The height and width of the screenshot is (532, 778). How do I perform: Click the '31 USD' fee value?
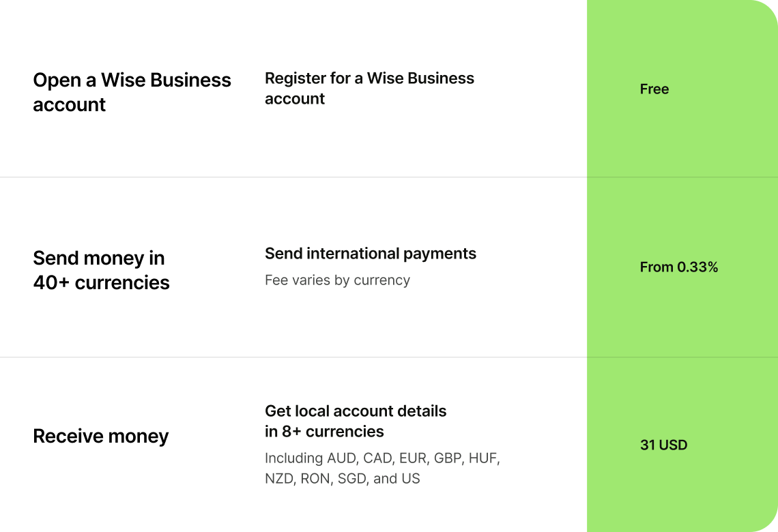[663, 445]
